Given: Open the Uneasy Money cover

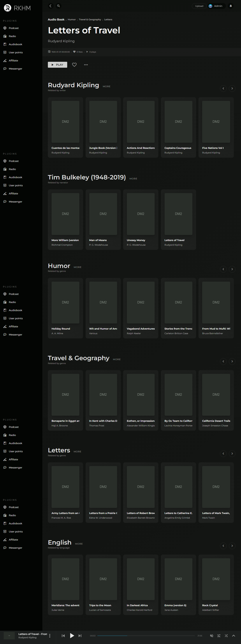Looking at the screenshot, I should (141, 214).
